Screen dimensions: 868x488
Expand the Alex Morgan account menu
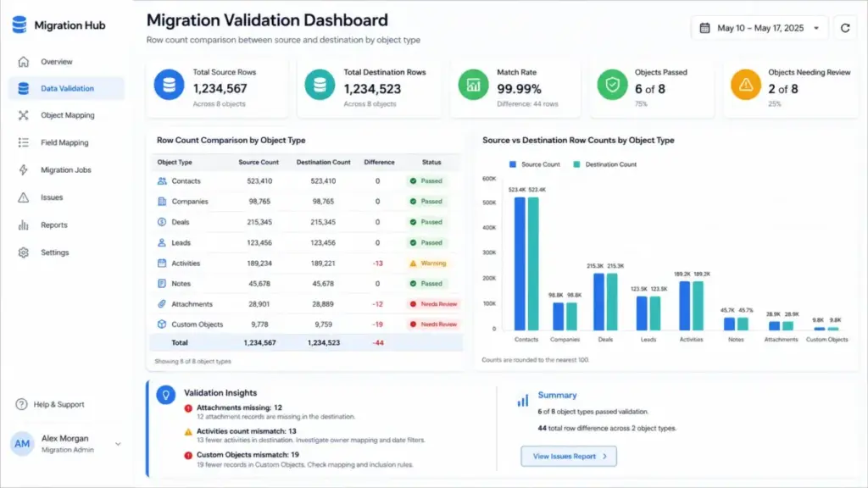[x=118, y=444]
